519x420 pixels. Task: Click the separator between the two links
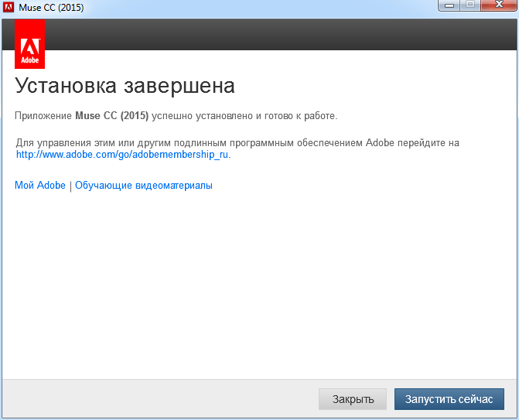click(70, 186)
